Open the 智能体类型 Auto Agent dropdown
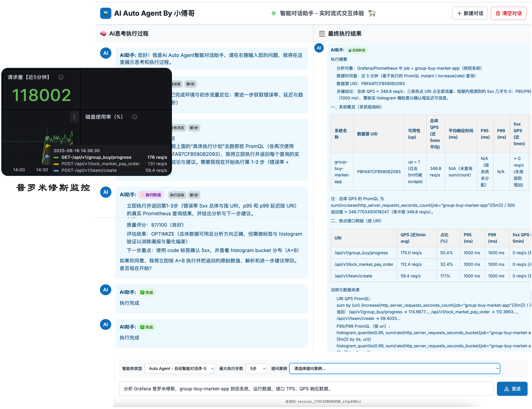532x409 pixels. [x=180, y=369]
